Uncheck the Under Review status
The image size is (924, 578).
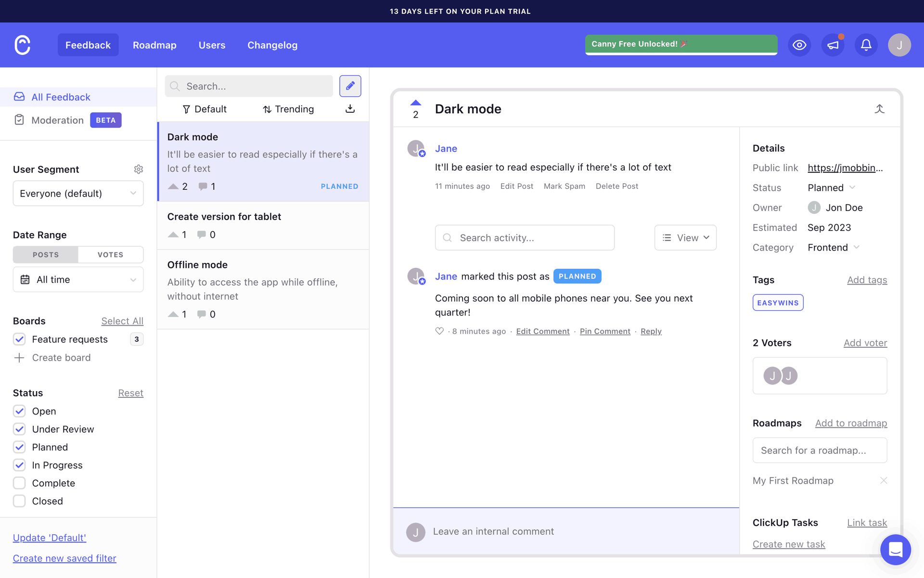tap(19, 429)
